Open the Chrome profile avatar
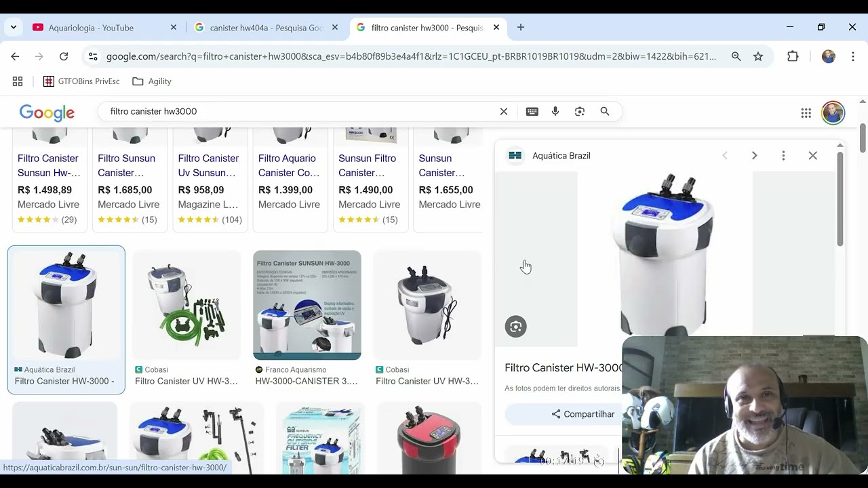868x488 pixels. (828, 57)
